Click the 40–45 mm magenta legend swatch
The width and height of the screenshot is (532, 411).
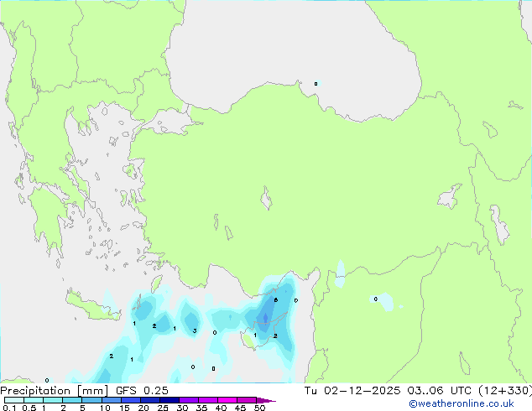[227, 400]
